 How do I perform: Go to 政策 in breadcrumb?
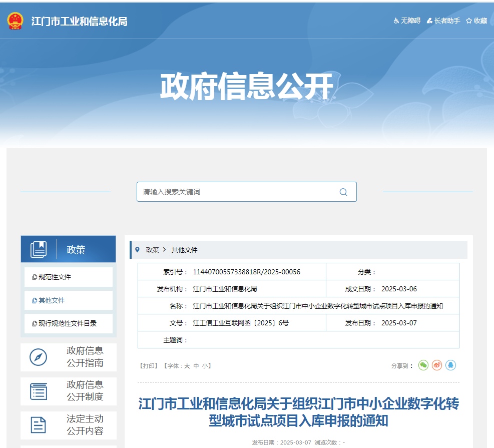tap(152, 250)
